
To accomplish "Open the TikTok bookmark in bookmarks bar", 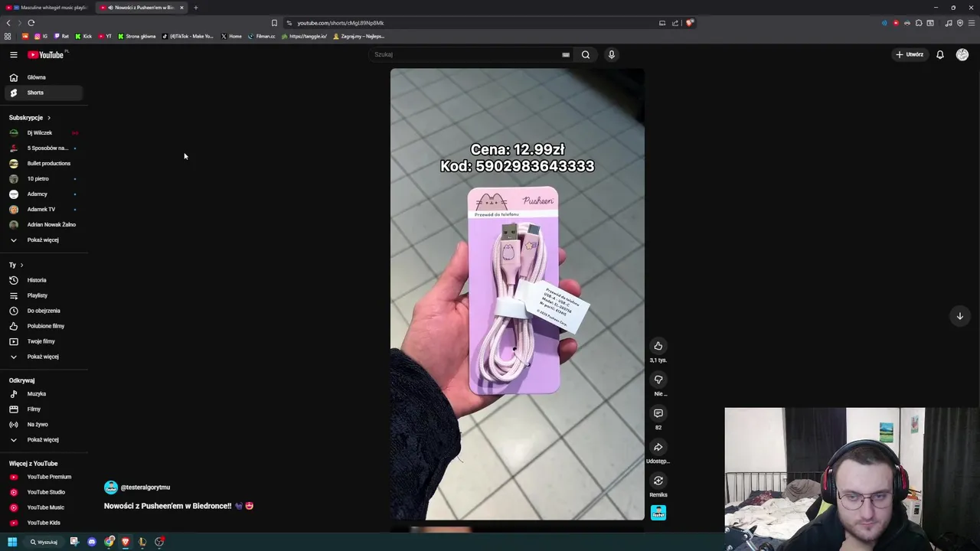I will coord(188,36).
